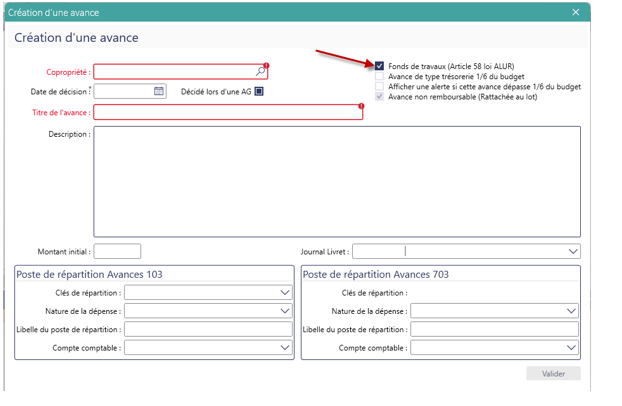
Task: Open the calendar picker for Date de décision
Action: click(158, 91)
